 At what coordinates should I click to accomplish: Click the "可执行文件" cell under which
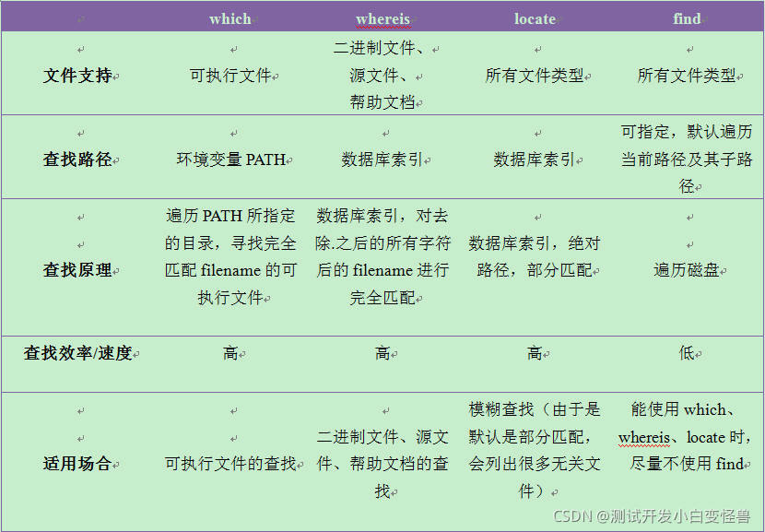[x=229, y=73]
